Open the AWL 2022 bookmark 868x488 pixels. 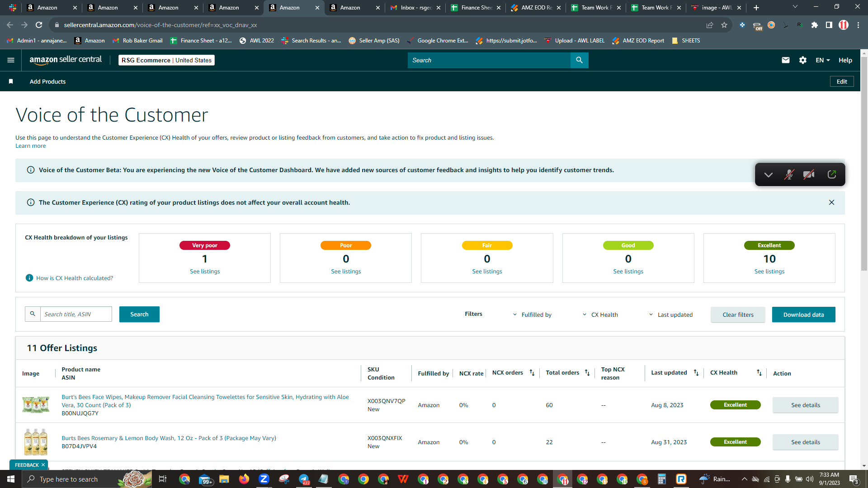(256, 41)
